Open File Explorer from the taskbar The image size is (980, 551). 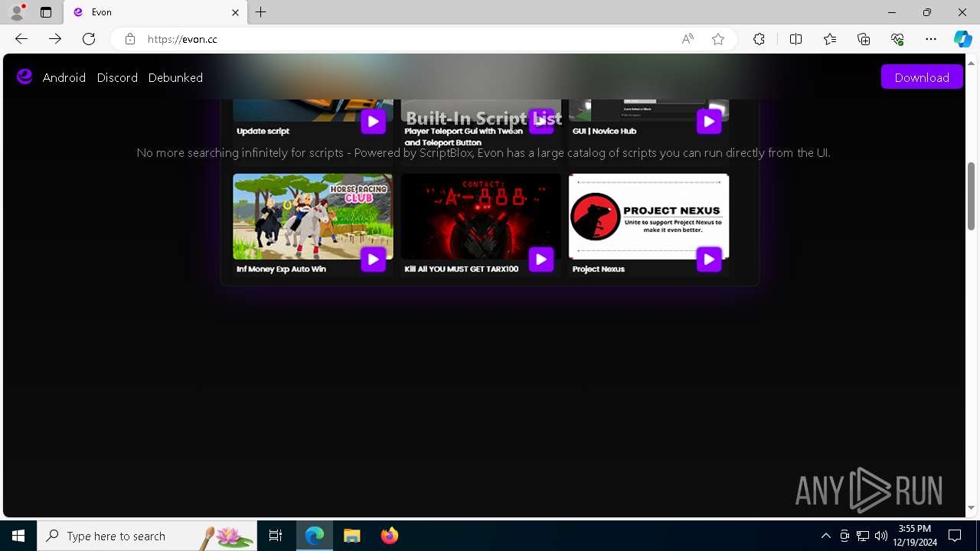pyautogui.click(x=352, y=536)
